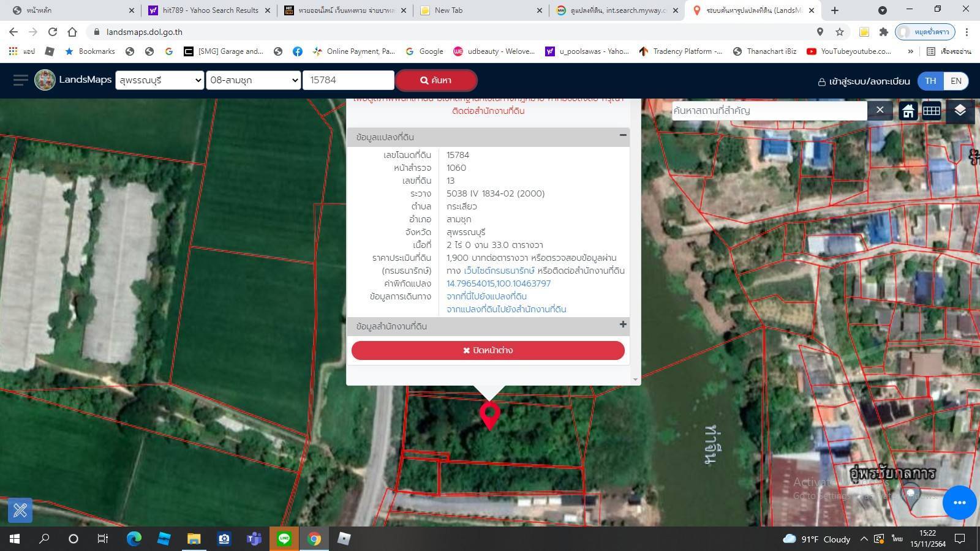Click the info popup scrollbar down arrow

(635, 380)
